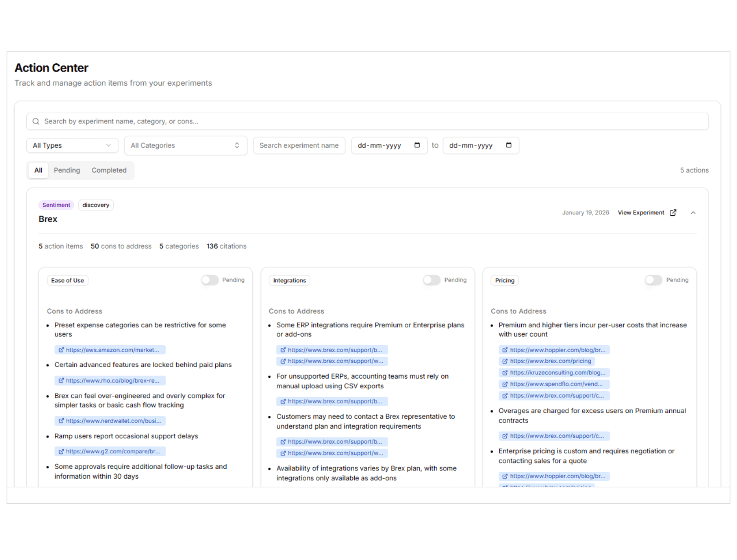Click the search magnifier icon
Image resolution: width=737 pixels, height=560 pixels.
click(x=36, y=121)
